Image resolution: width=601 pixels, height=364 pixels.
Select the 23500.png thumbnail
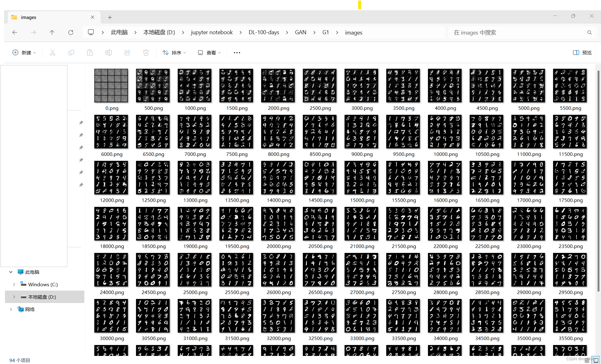tap(570, 224)
